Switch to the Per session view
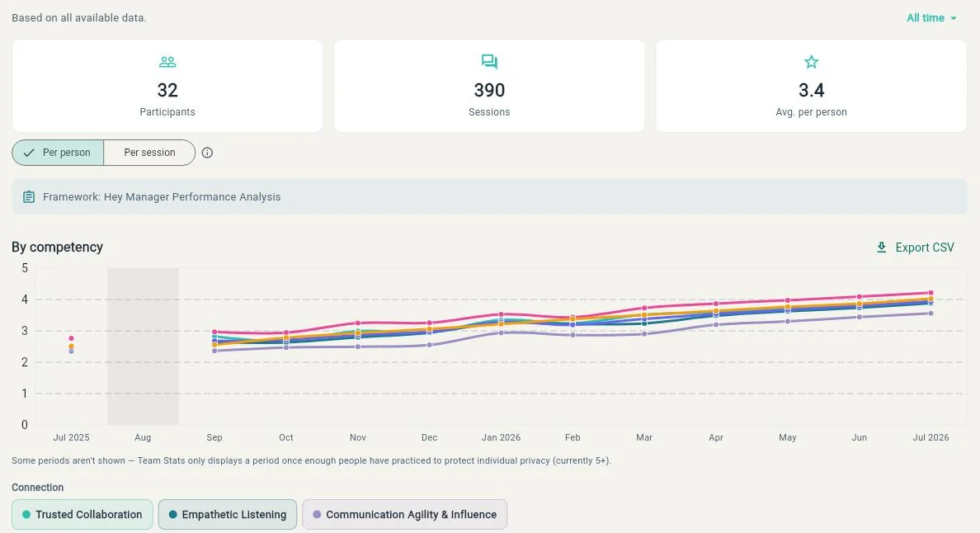The width and height of the screenshot is (980, 533). pos(149,153)
